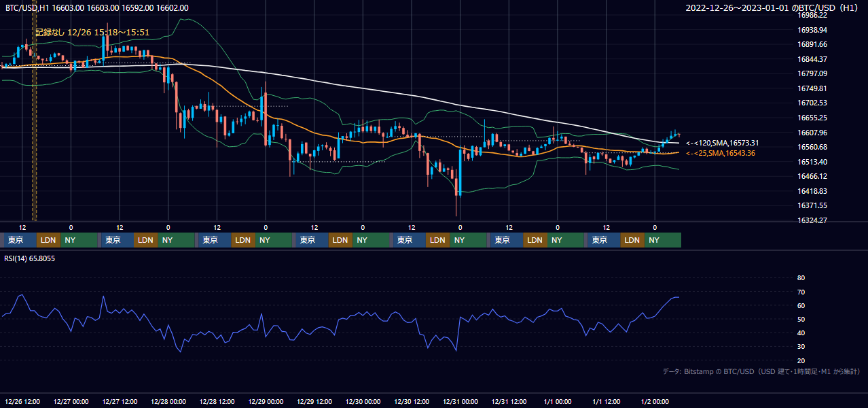Select the 記録なし 12/26 15:18～15:51 annotation
This screenshot has width=868, height=408.
(x=92, y=32)
